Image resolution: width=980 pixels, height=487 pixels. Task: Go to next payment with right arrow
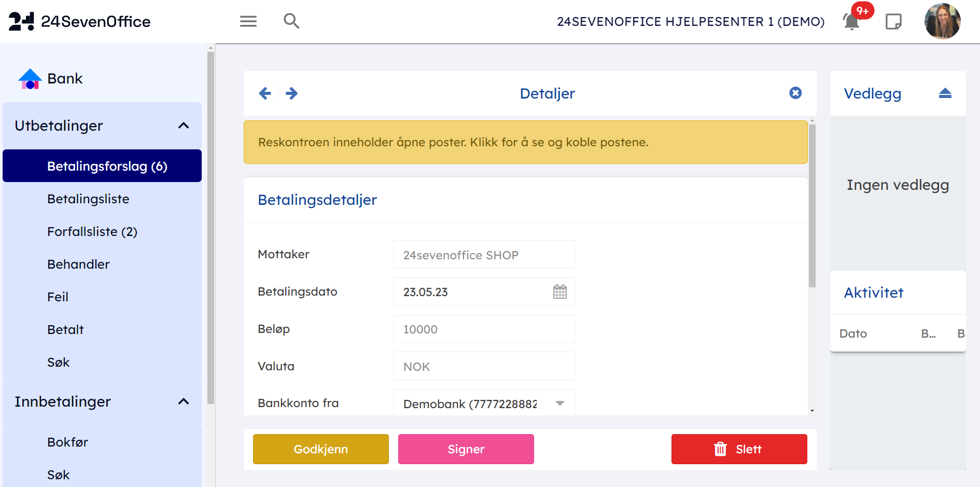292,93
